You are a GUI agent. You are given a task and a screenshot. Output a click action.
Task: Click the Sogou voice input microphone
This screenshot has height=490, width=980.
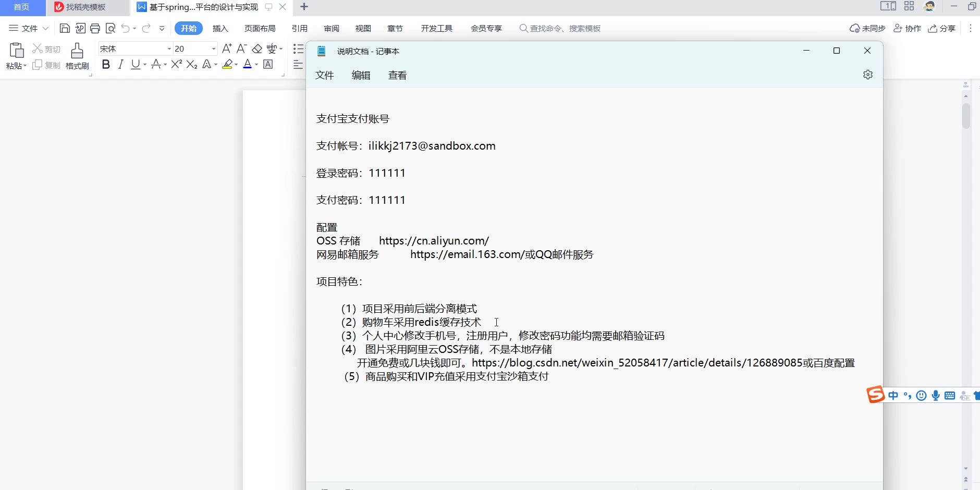936,396
